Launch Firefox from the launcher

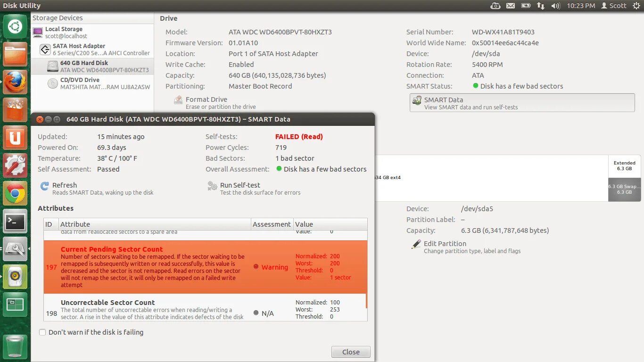[15, 82]
